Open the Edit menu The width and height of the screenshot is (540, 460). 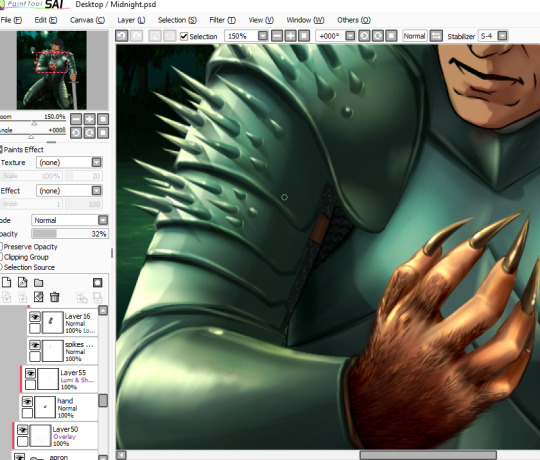pos(45,20)
